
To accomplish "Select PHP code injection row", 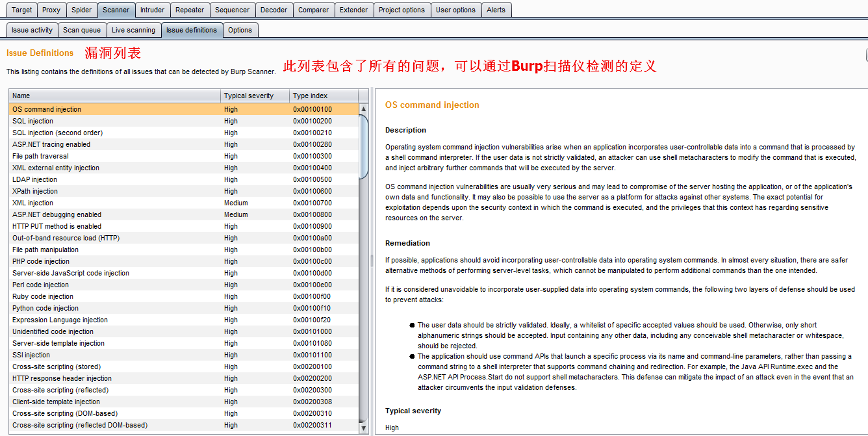I will click(184, 261).
